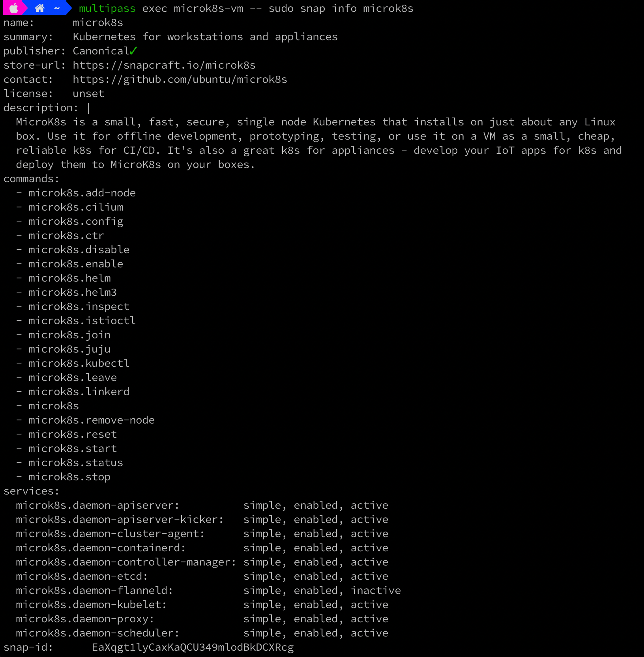Click the Apple logo prompt segment
Viewport: 644px width, 657px height.
coord(14,8)
